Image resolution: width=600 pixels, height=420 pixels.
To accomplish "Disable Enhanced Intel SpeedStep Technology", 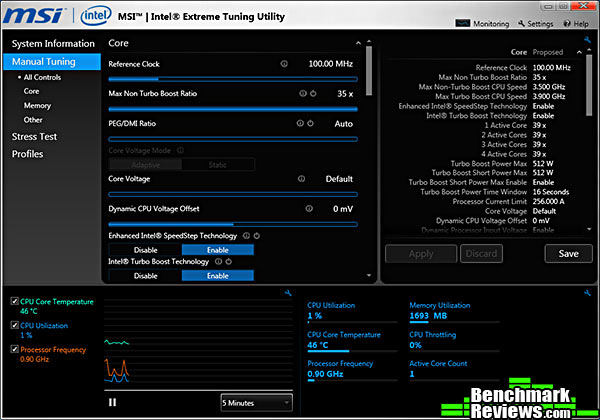I will click(x=145, y=250).
